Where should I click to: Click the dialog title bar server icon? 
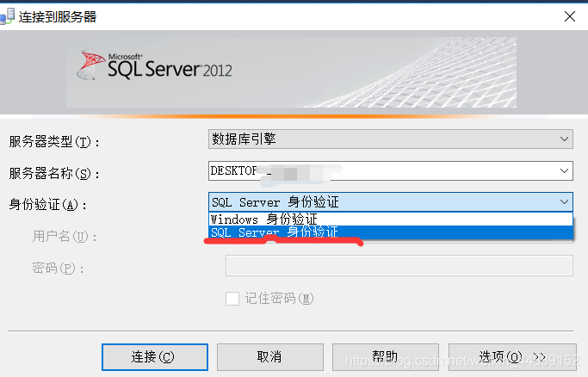(8, 16)
